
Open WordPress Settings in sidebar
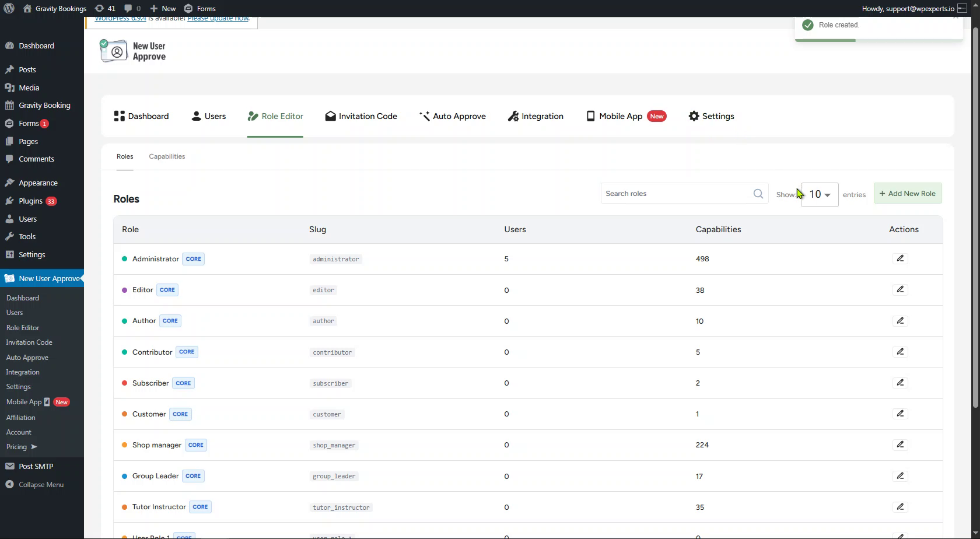point(32,255)
